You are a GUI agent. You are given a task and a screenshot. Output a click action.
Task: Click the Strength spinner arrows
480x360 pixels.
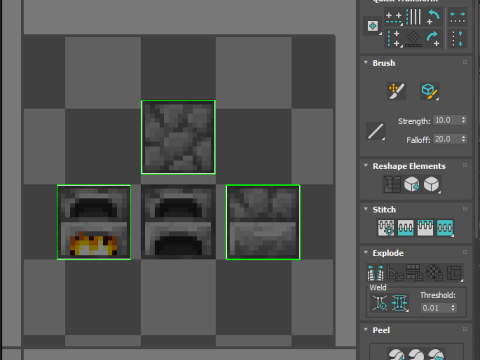[464, 120]
